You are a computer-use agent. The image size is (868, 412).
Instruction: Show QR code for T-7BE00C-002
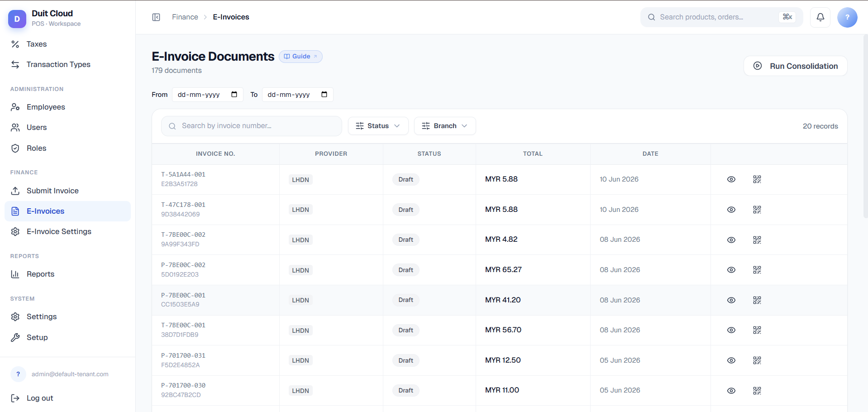tap(757, 240)
